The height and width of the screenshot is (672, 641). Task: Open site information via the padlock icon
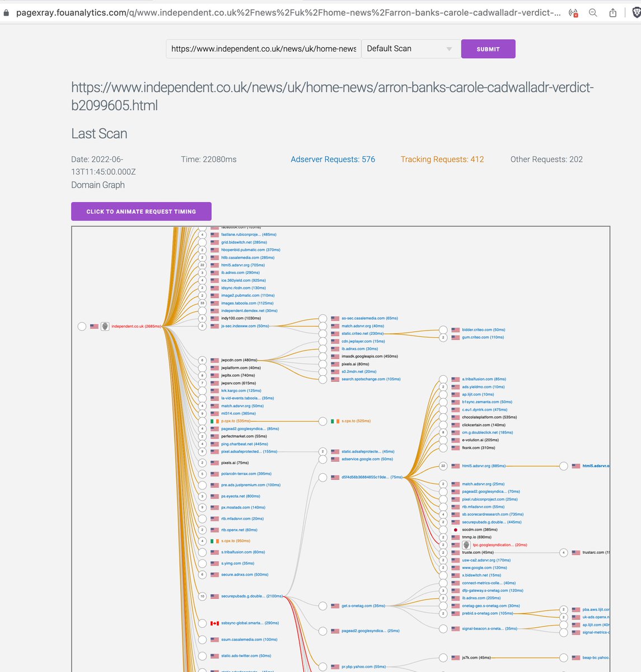tap(5, 12)
